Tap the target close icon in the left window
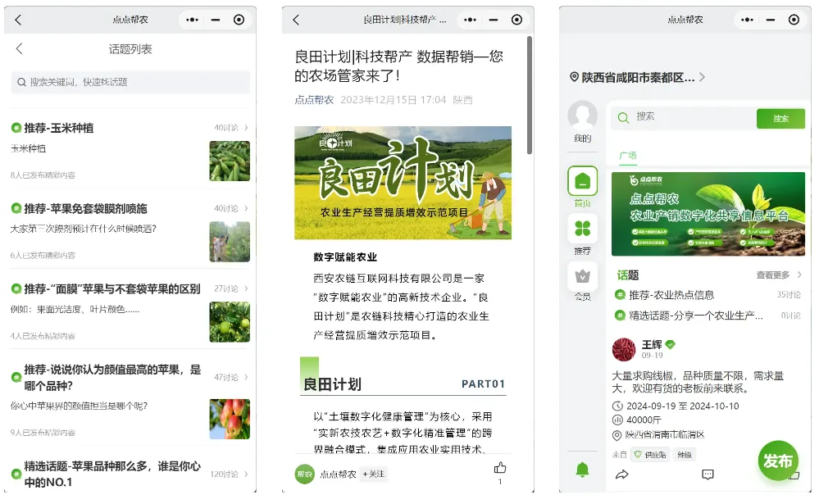Viewport: 819px width, 504px height. pos(239,20)
